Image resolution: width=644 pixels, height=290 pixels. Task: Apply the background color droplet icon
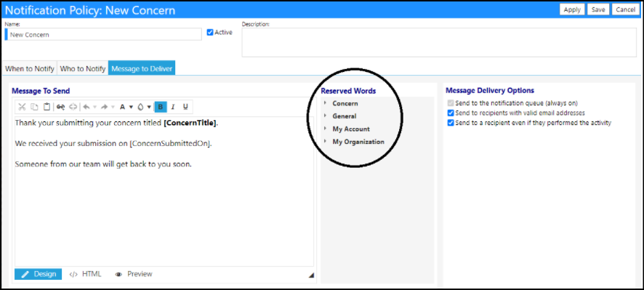tap(140, 107)
